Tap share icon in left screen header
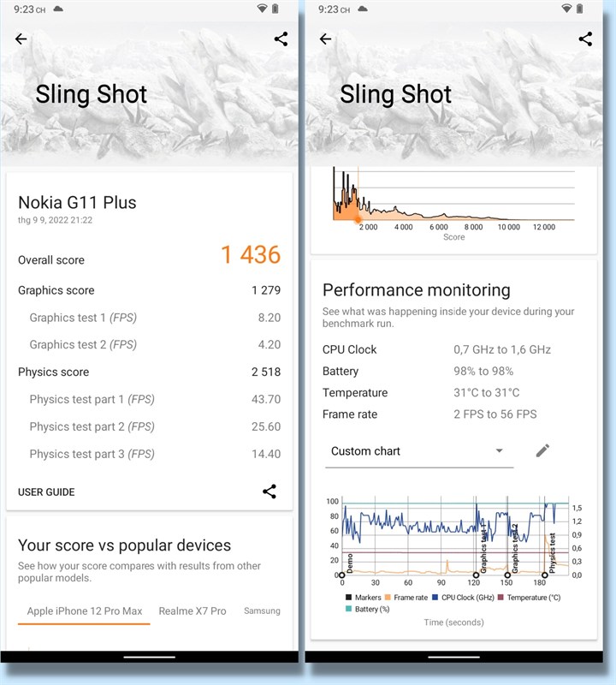616x685 pixels. coord(281,39)
